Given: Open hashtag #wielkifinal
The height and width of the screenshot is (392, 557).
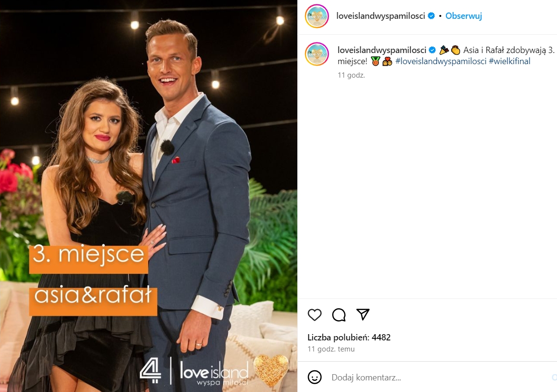Looking at the screenshot, I should 509,61.
